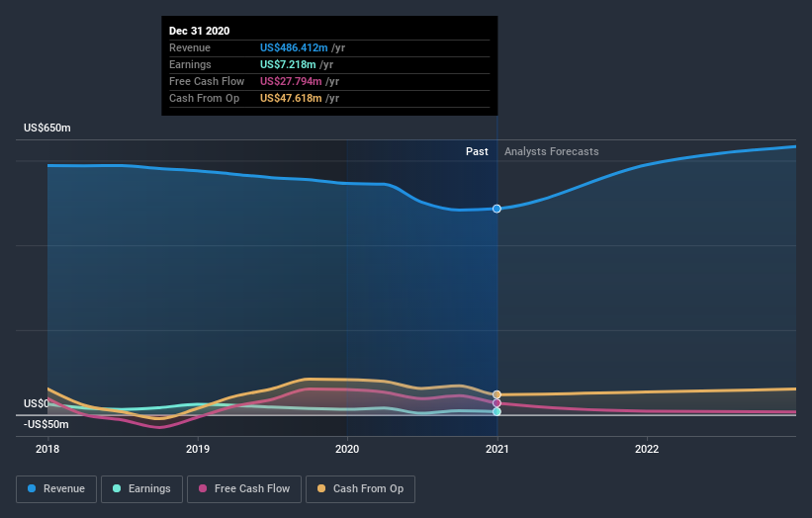Toggle the Cash From Op legend button
This screenshot has width=812, height=518.
pos(360,489)
